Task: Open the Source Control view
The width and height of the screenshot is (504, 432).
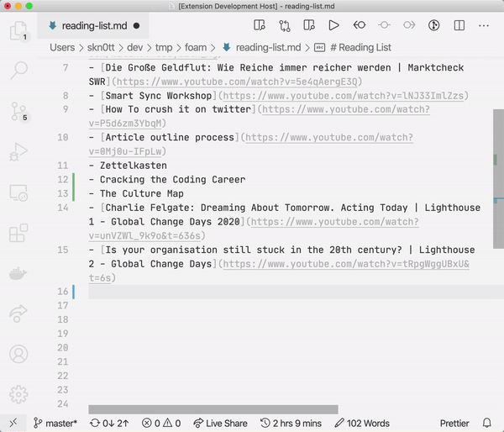Action: coord(18,111)
